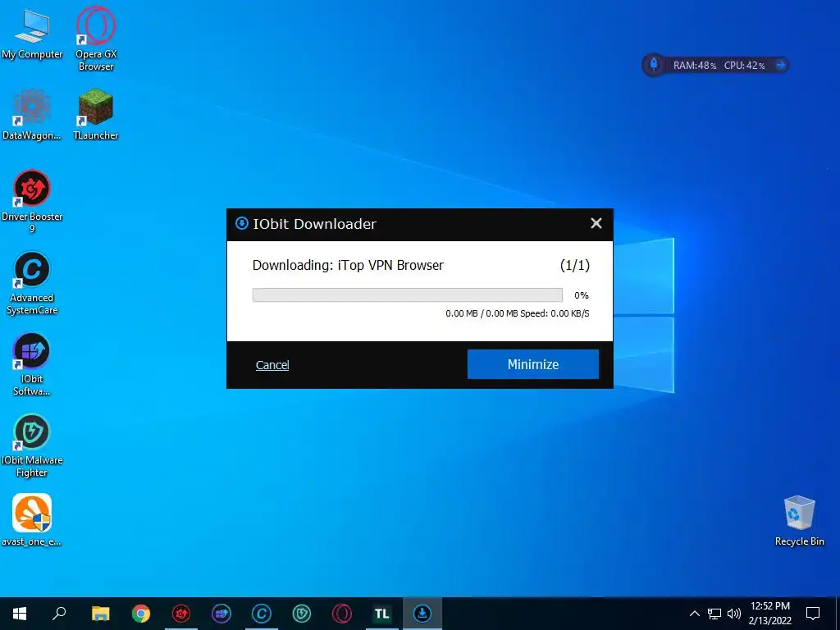The width and height of the screenshot is (840, 630).
Task: Show hidden system tray icons
Action: point(694,614)
